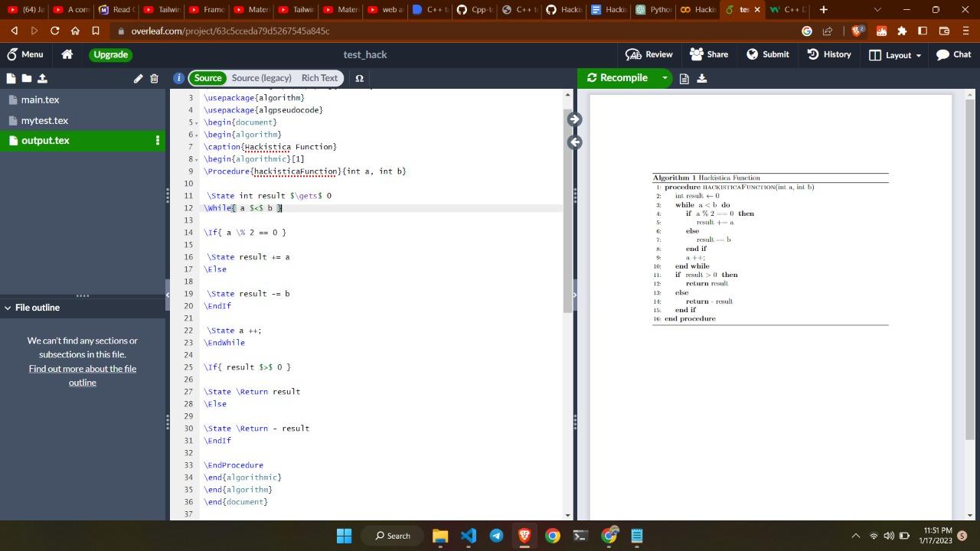Open the Overleaf Menu
The image size is (980, 551).
pos(24,54)
